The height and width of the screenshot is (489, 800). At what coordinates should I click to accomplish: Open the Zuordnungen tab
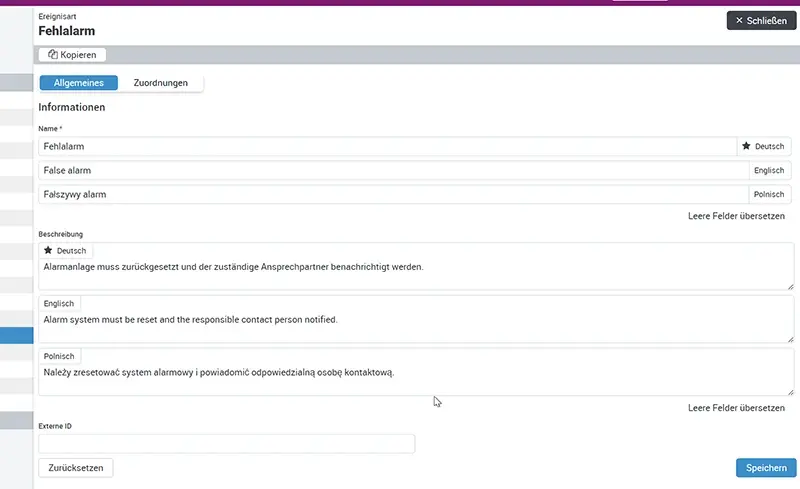point(160,83)
